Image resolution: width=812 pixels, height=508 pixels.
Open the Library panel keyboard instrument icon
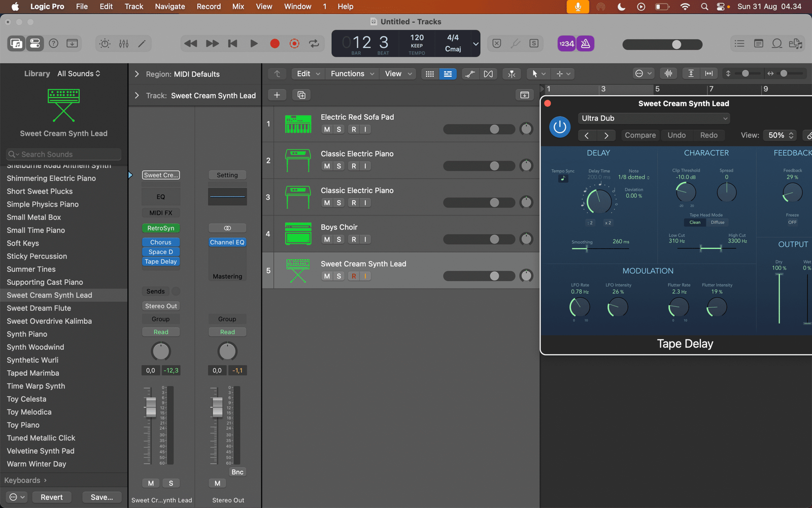point(63,105)
